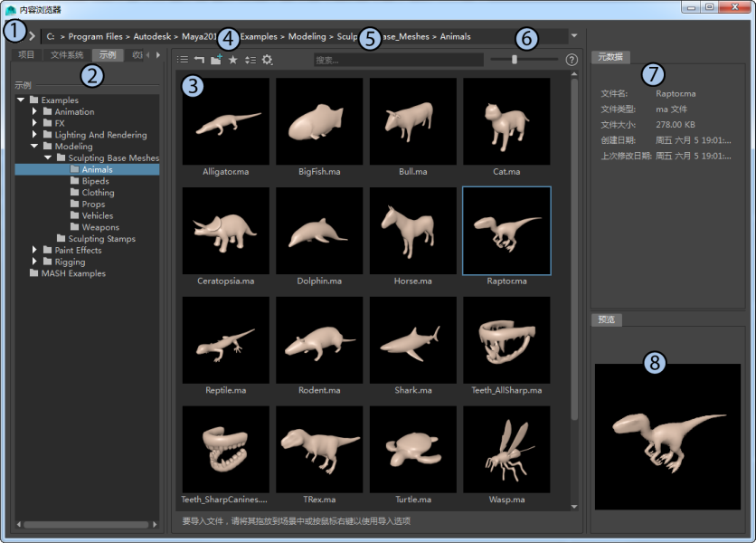
Task: Click the help question mark icon
Action: [572, 60]
